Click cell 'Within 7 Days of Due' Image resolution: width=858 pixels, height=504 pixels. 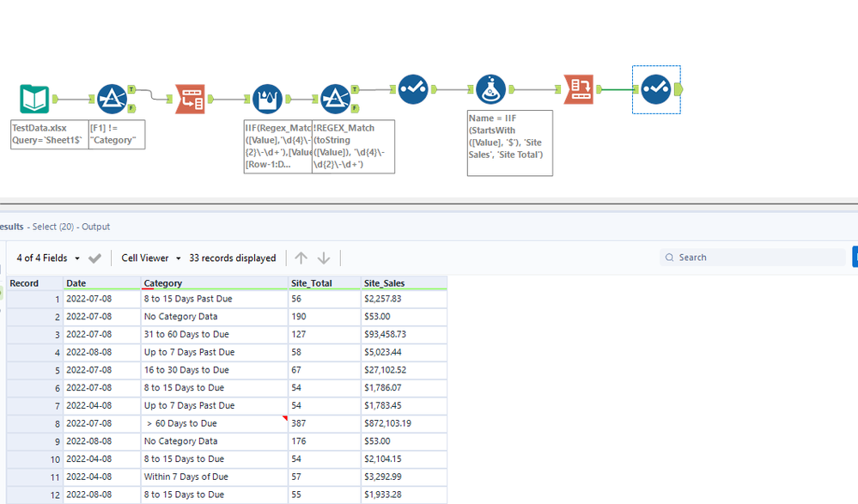coord(215,477)
